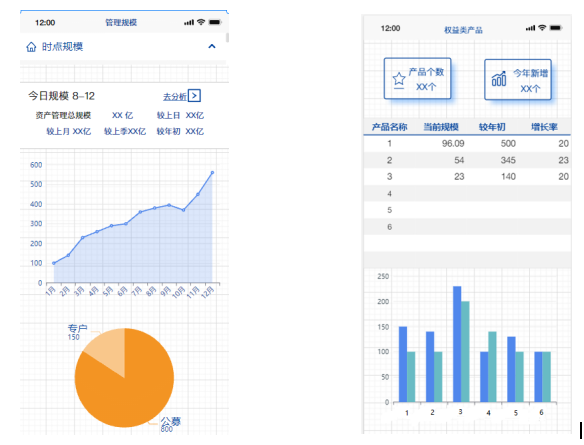Click the battery icon in right phone status bar
584x445 pixels.
click(555, 28)
